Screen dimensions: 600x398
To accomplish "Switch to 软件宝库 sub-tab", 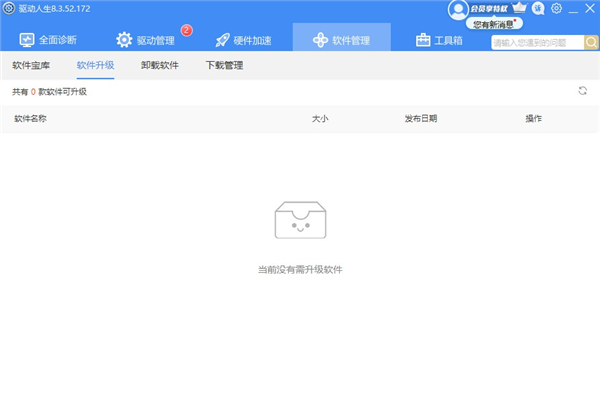I will [31, 65].
